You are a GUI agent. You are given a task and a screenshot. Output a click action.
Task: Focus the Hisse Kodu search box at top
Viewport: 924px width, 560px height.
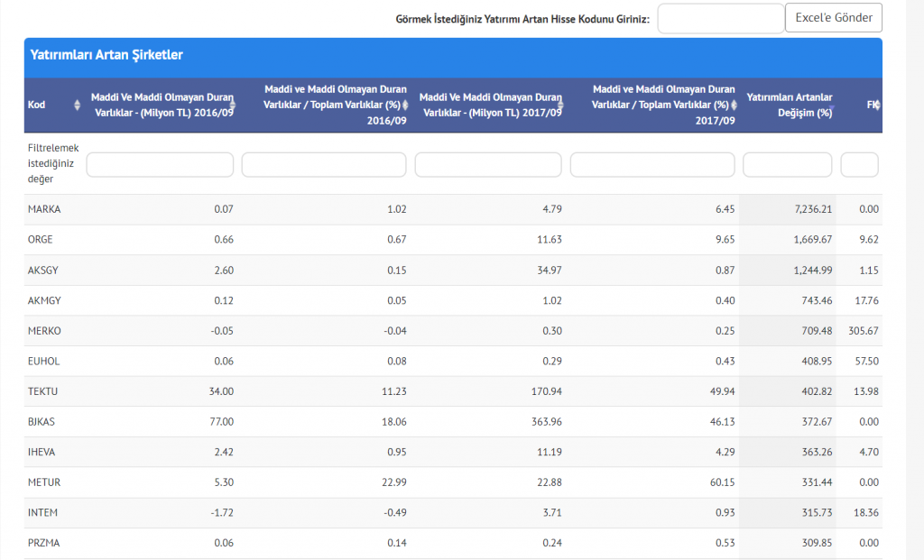click(x=720, y=19)
